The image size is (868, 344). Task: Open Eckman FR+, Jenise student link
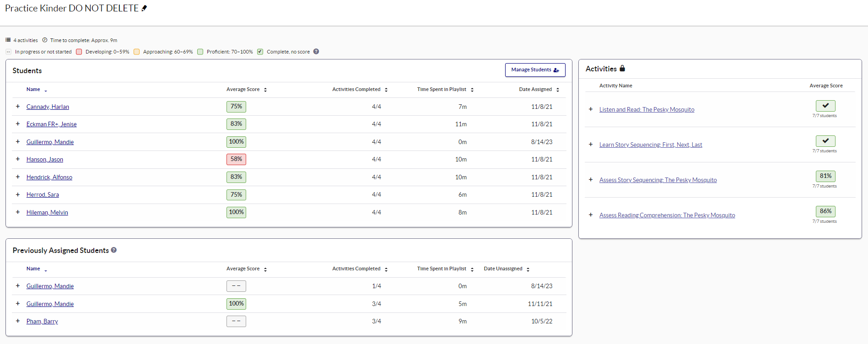(51, 124)
